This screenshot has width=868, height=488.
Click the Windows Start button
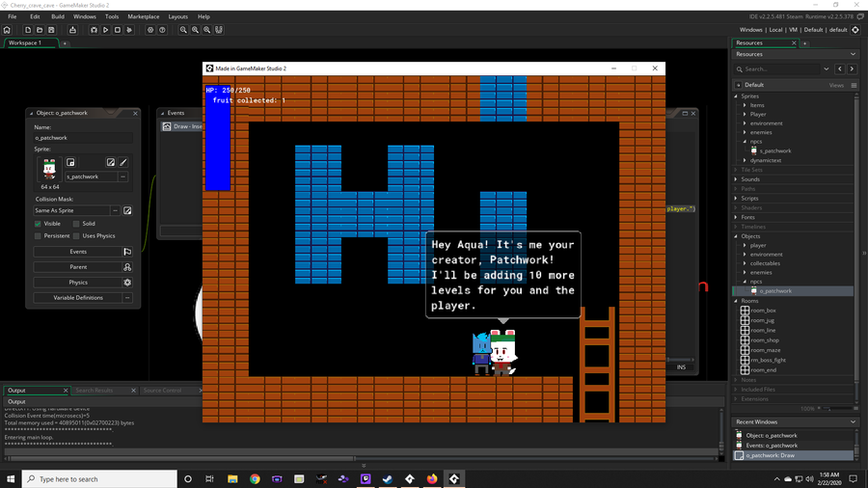point(11,479)
